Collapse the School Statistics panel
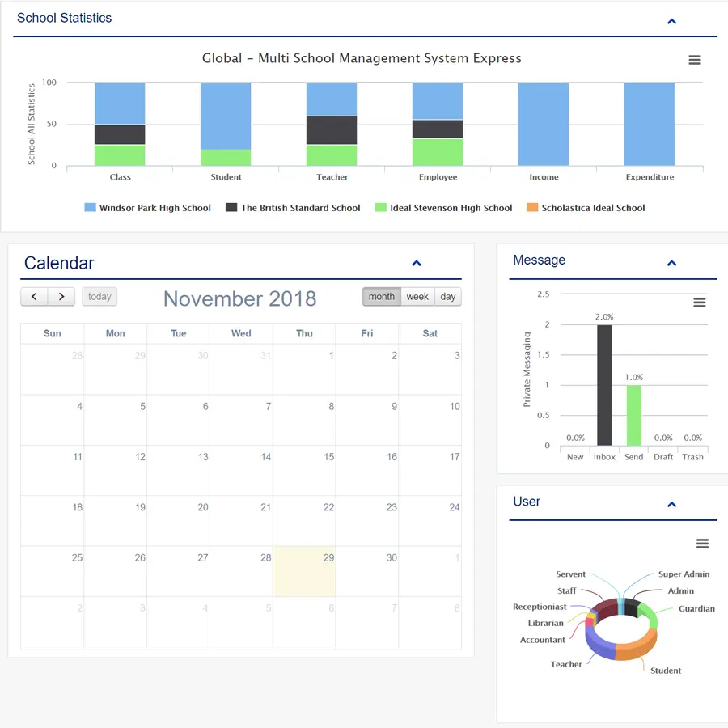728x728 pixels. (x=671, y=21)
